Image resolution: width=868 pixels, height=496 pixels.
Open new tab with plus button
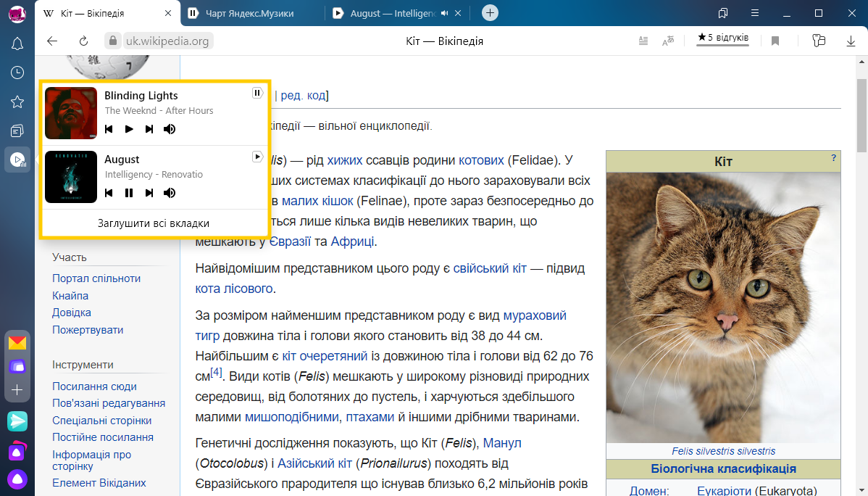pos(490,13)
